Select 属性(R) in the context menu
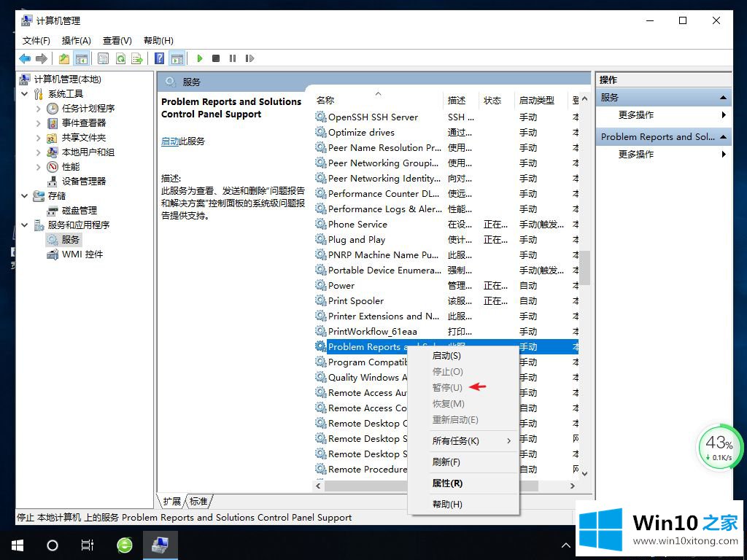 pos(447,483)
